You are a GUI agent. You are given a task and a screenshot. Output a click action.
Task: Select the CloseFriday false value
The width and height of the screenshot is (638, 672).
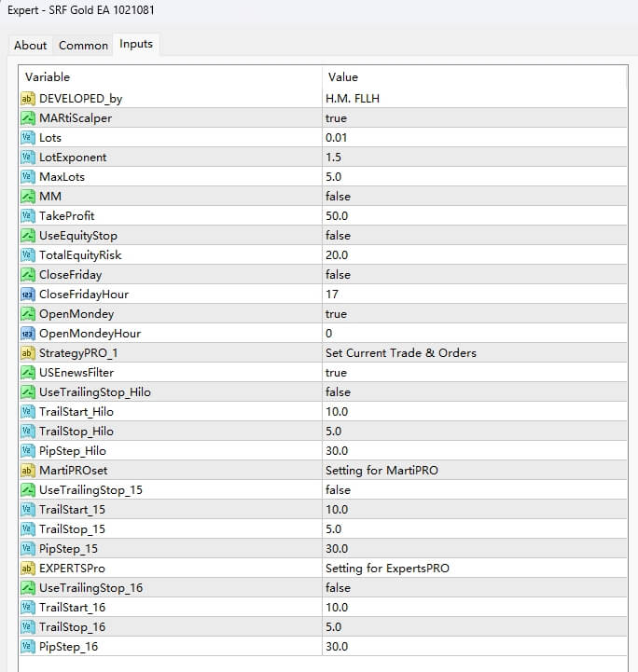(x=338, y=274)
